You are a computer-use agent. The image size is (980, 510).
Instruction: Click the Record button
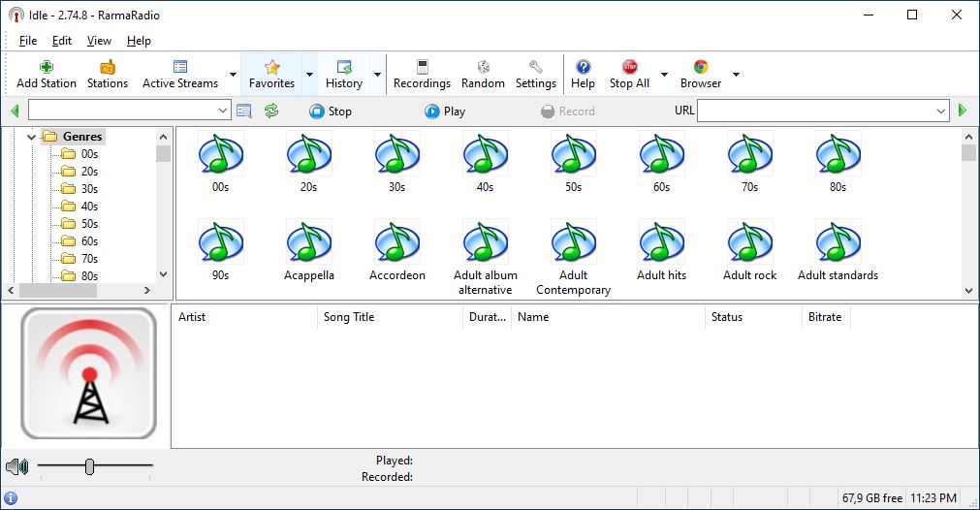point(567,112)
